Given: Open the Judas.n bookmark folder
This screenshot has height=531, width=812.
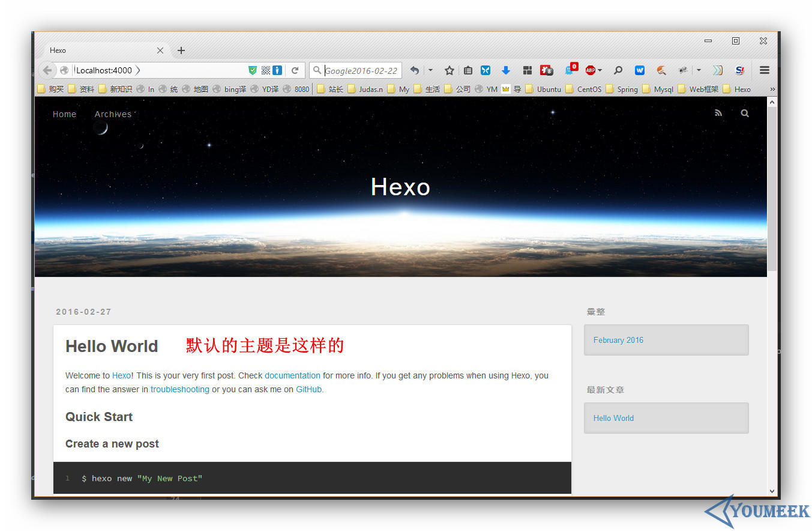Looking at the screenshot, I should pyautogui.click(x=365, y=89).
